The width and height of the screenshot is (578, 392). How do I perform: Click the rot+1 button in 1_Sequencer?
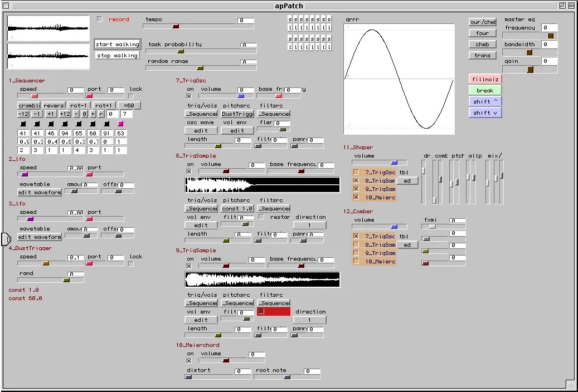coord(104,105)
